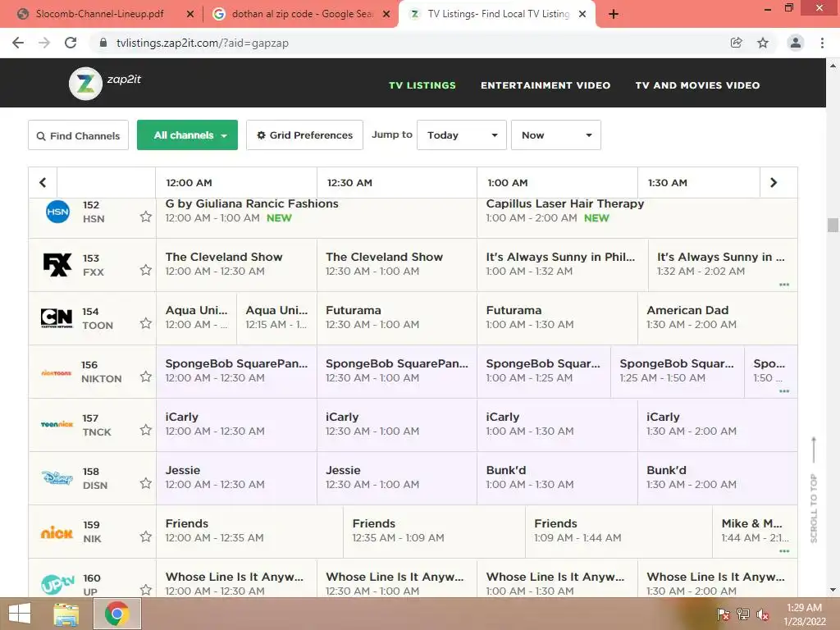View site lock information icon
The height and width of the screenshot is (630, 840).
(103, 43)
